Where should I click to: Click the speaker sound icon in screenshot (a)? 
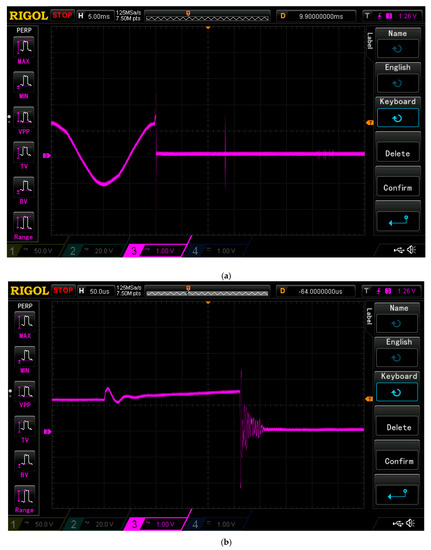(412, 250)
